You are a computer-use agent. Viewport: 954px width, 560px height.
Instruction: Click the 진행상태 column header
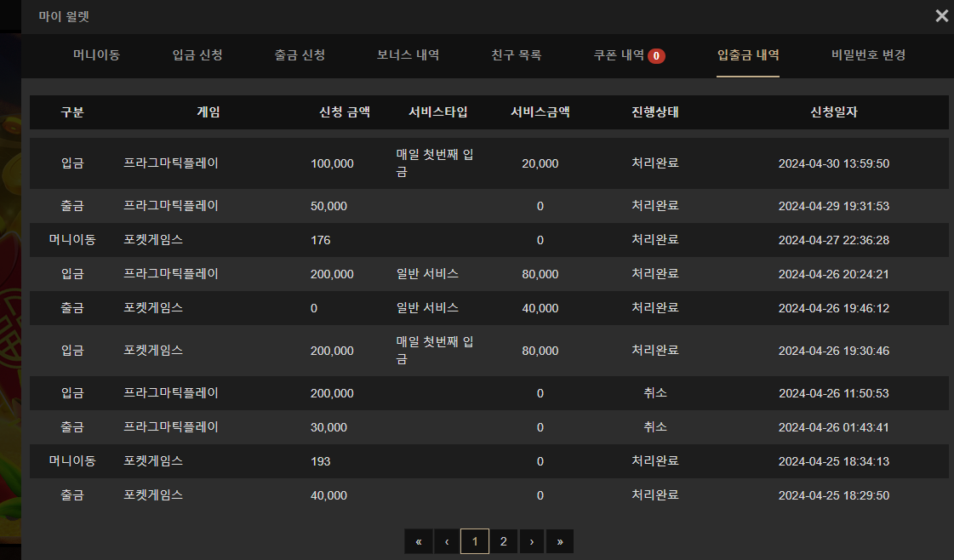coord(655,112)
